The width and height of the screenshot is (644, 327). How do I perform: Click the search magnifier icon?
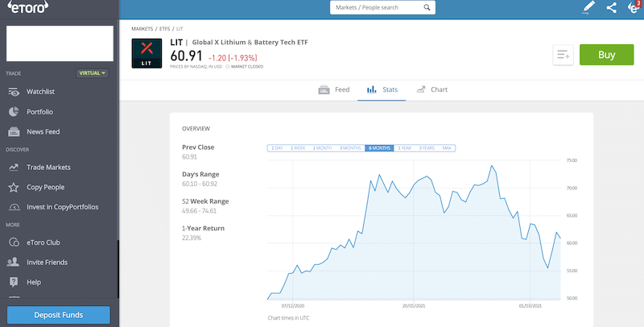tap(427, 7)
